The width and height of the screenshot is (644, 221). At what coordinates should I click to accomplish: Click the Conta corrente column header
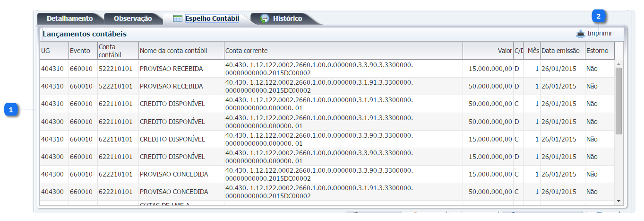pyautogui.click(x=246, y=51)
